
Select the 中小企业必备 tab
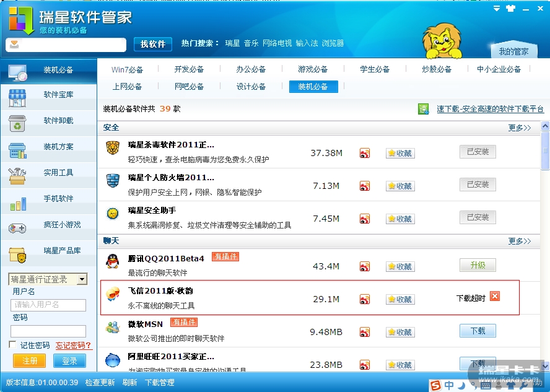point(499,69)
